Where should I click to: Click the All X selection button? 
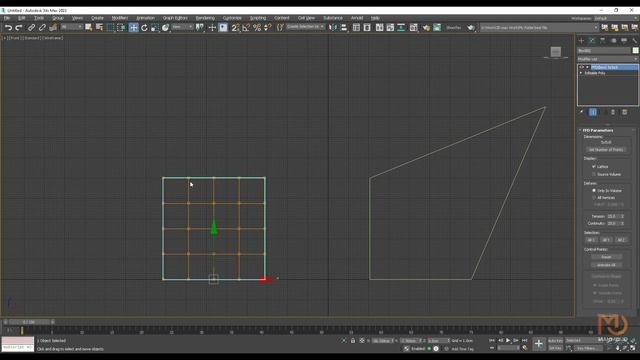tap(591, 240)
